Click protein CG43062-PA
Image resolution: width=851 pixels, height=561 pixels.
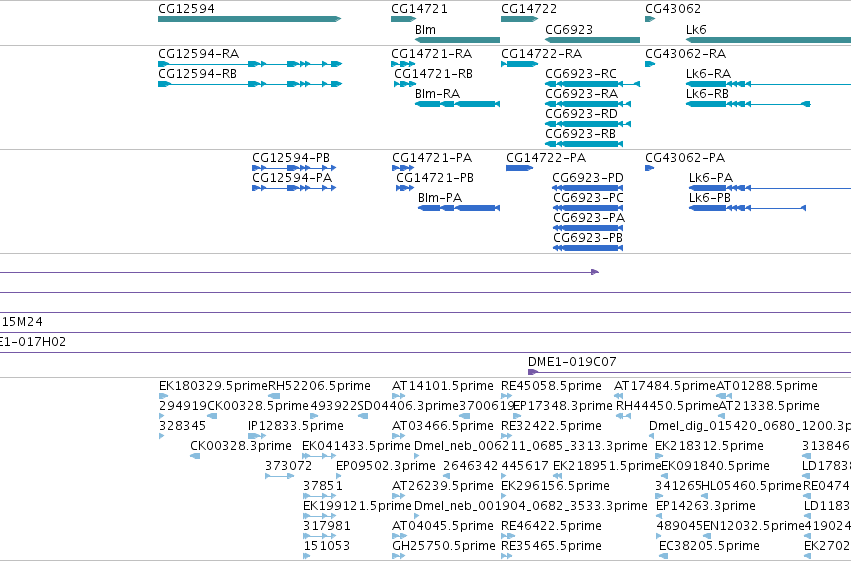(x=650, y=168)
